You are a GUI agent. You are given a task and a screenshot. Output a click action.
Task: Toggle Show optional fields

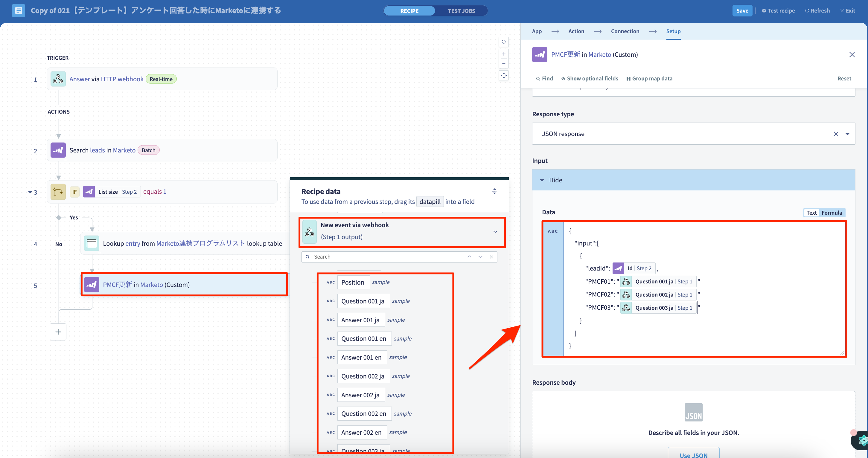click(589, 78)
